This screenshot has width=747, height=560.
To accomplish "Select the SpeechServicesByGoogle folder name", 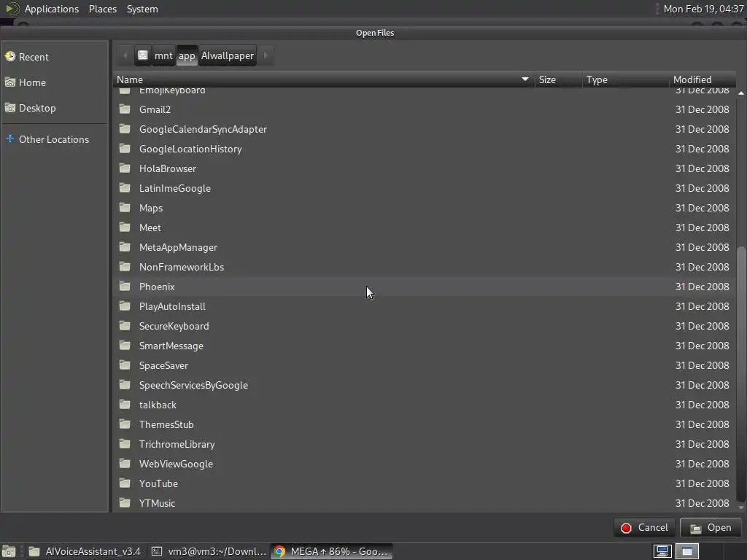I will [193, 385].
